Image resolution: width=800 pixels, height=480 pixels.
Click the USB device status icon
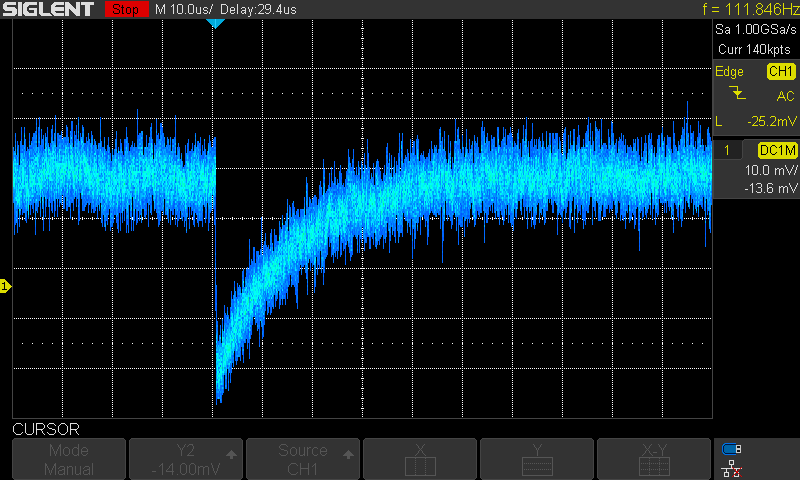732,449
